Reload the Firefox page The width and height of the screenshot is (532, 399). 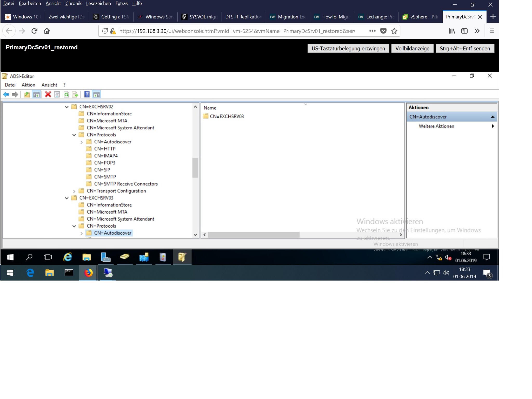pos(34,31)
